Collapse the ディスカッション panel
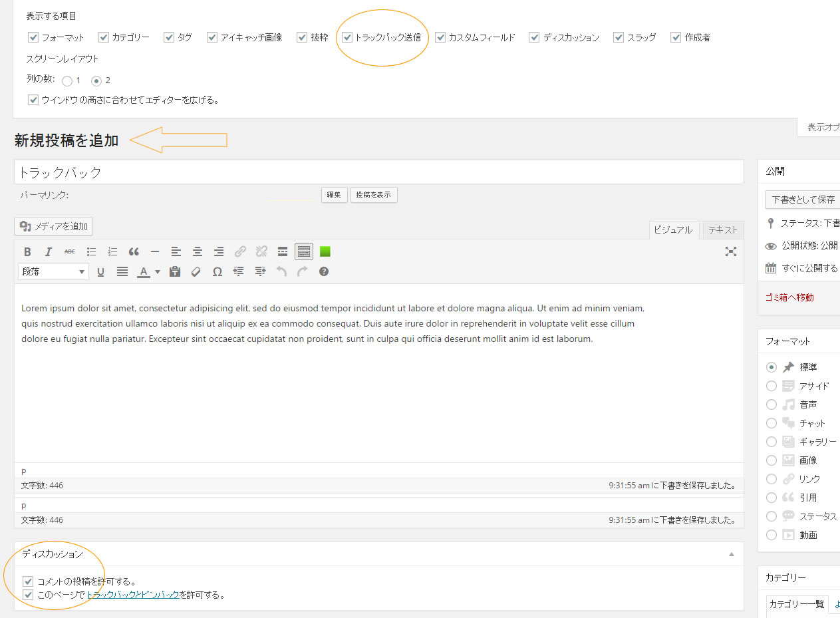 click(x=732, y=554)
